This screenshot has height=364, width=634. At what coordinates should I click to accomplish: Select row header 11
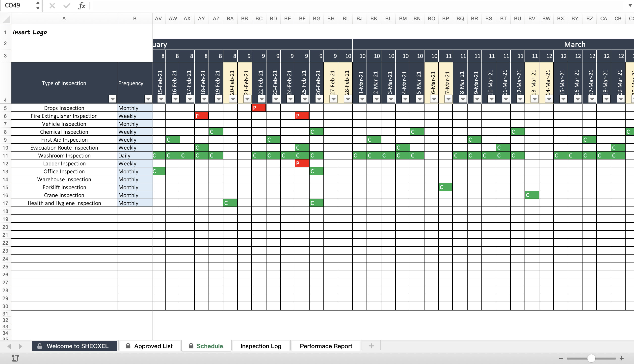pos(5,156)
